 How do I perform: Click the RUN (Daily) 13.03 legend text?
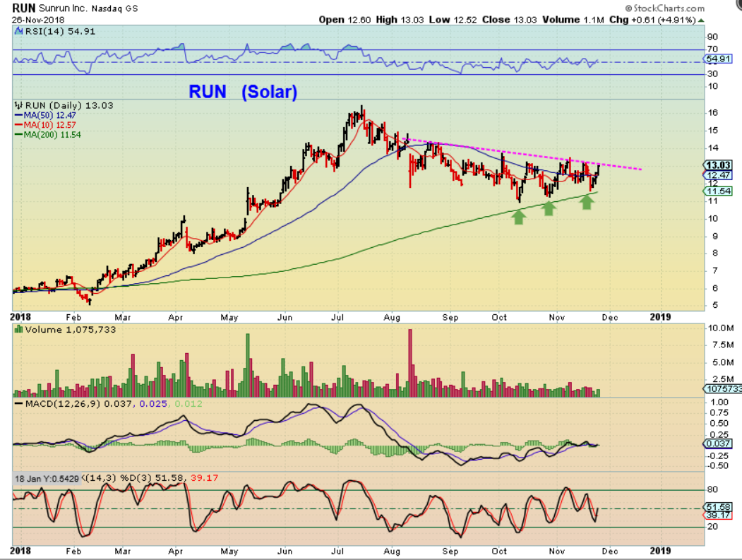tap(69, 105)
